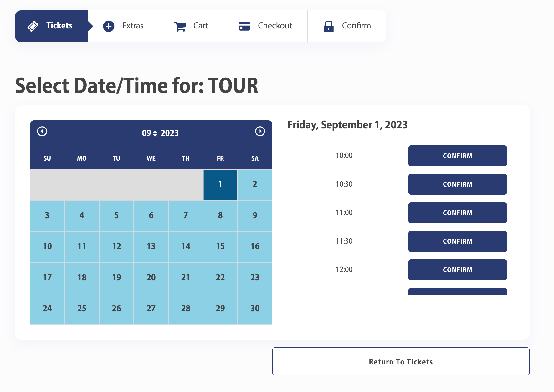
Task: Click the padlock icon beside Confirm
Action: coord(328,26)
